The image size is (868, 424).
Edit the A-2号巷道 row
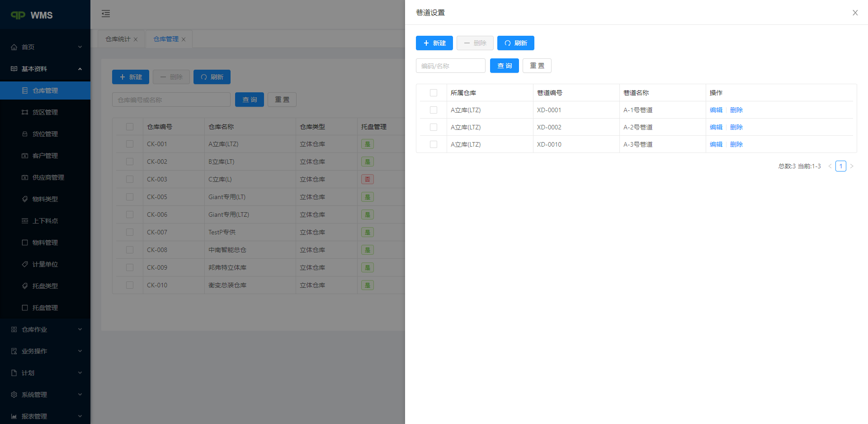click(716, 127)
